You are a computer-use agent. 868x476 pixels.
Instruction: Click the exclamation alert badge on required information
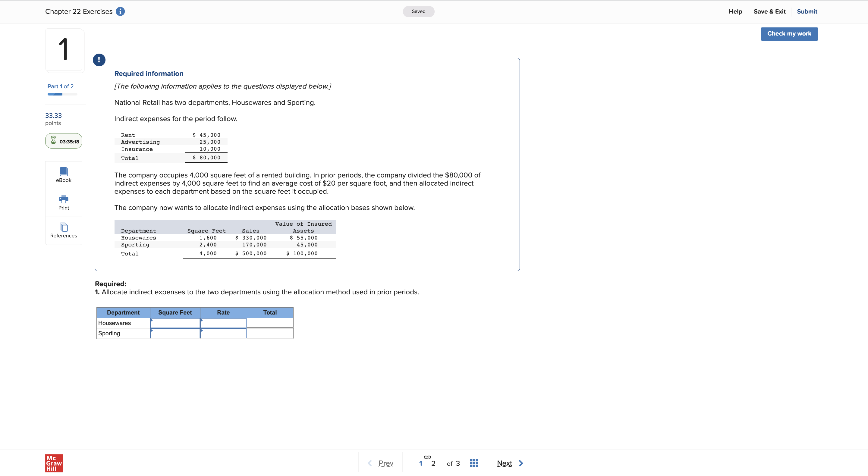[x=99, y=60]
